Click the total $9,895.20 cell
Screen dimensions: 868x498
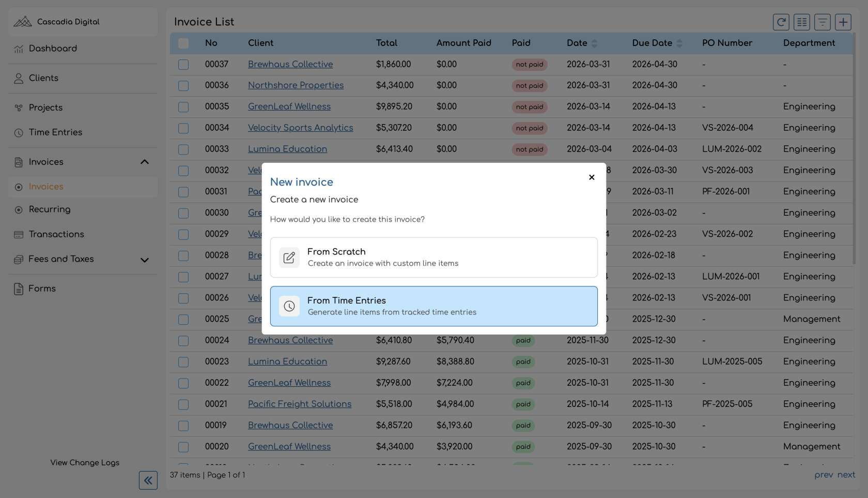pyautogui.click(x=394, y=107)
